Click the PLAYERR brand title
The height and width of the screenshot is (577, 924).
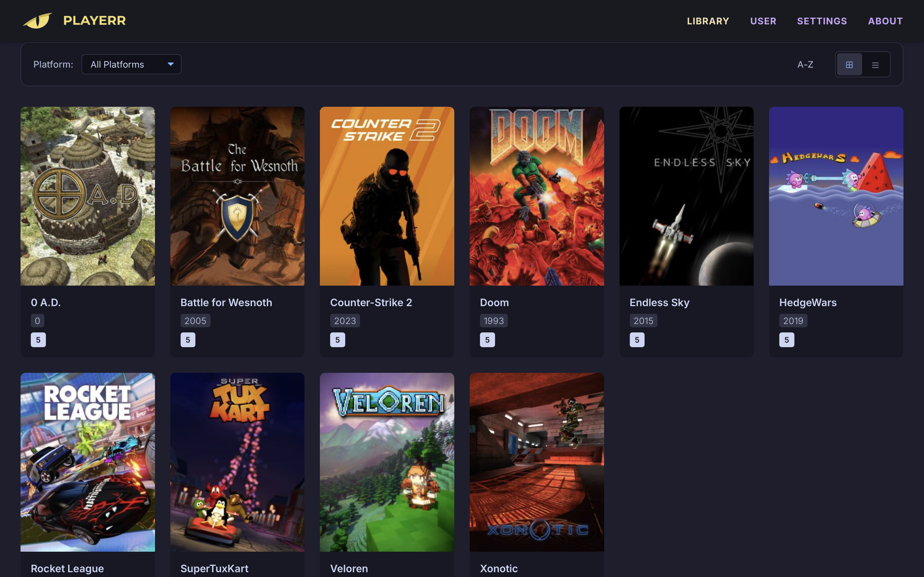pyautogui.click(x=94, y=21)
